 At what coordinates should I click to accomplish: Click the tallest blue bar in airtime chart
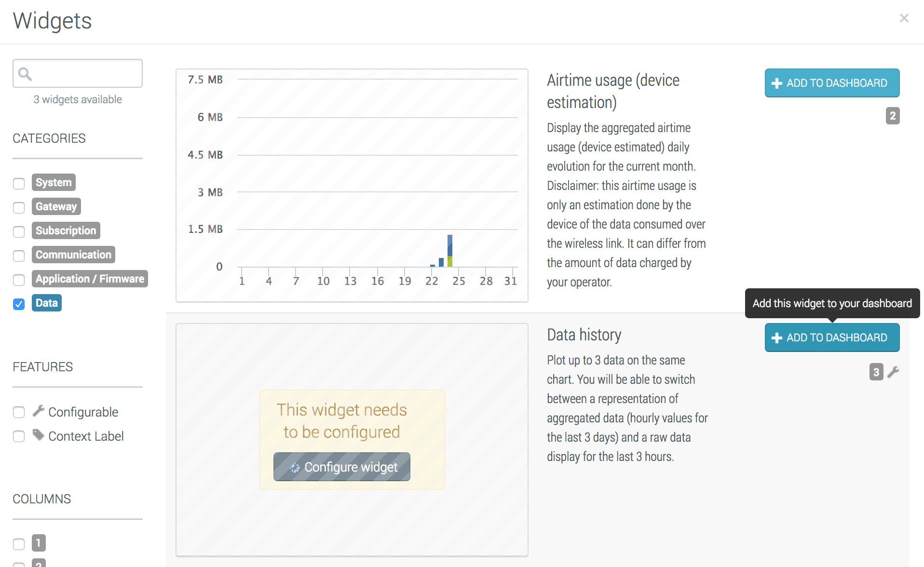(x=449, y=245)
